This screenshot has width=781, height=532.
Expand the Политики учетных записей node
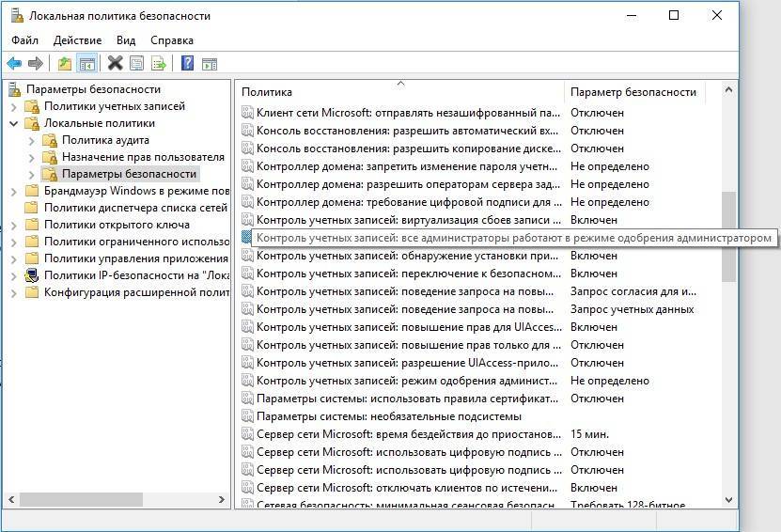pyautogui.click(x=14, y=106)
